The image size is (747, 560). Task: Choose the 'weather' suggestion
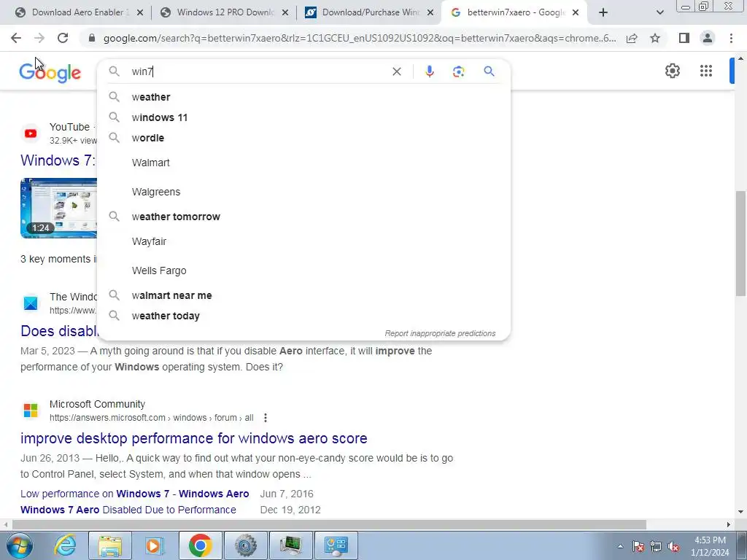[303, 97]
